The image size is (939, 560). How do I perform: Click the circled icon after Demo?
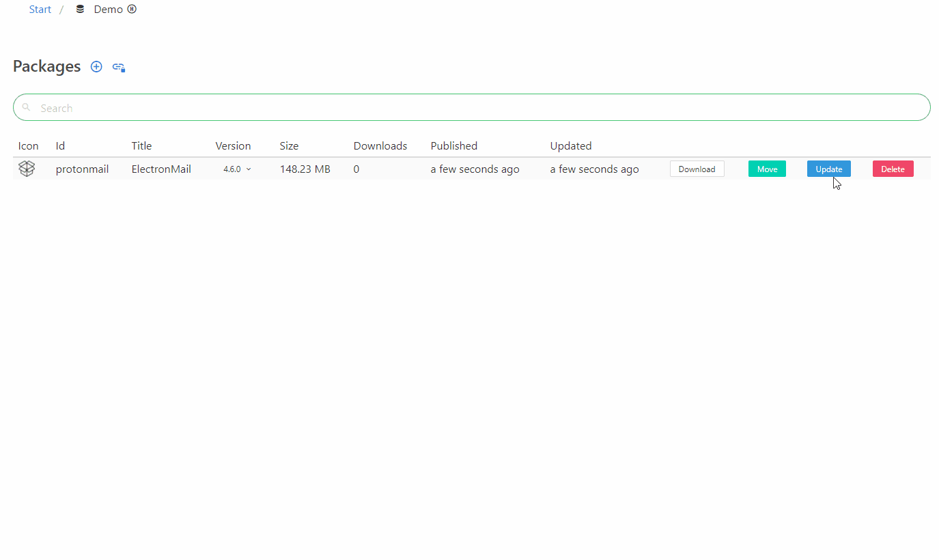132,10
